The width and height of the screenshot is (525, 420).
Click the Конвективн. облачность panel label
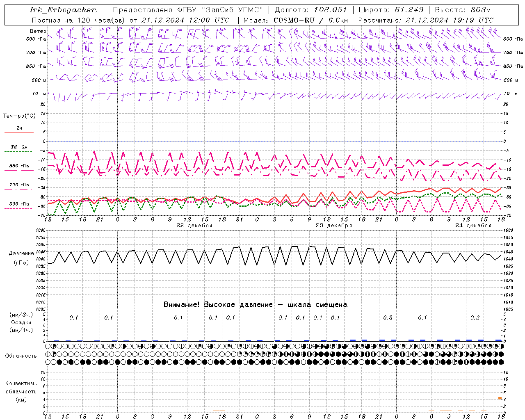pyautogui.click(x=21, y=391)
